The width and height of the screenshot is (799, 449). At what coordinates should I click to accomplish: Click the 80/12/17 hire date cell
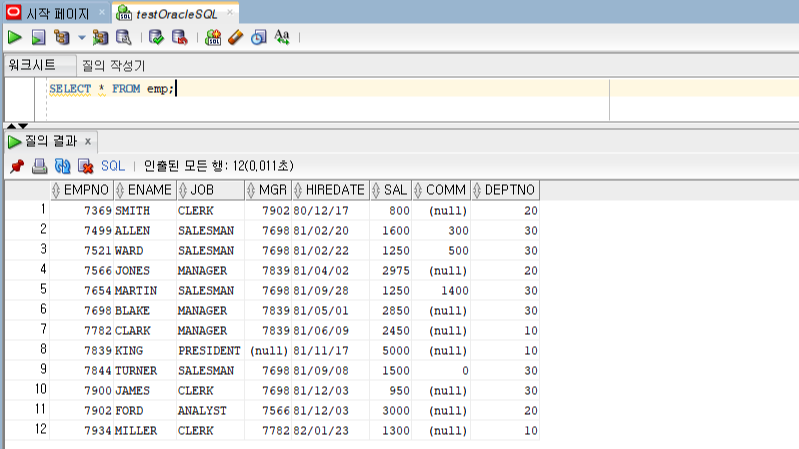tap(331, 210)
